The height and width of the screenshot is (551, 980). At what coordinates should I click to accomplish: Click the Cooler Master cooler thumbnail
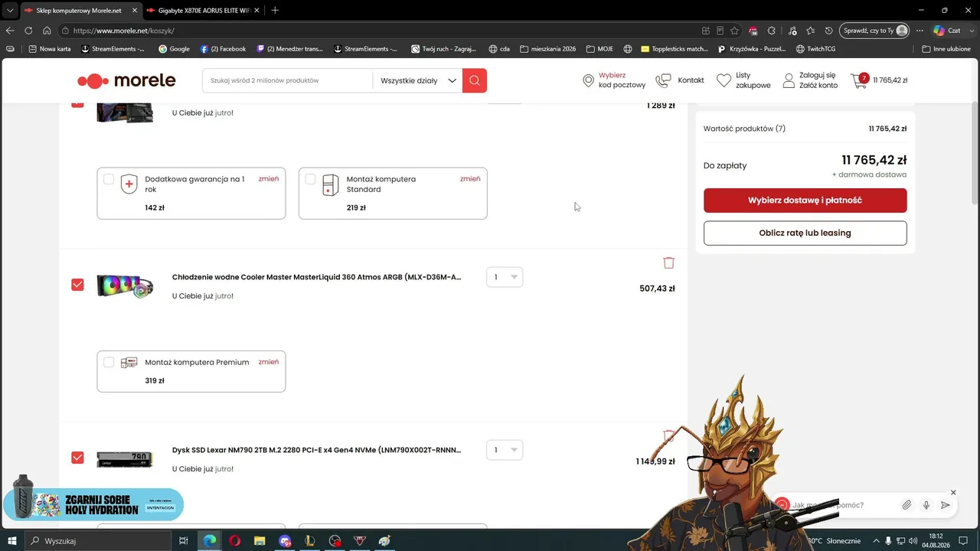[125, 285]
